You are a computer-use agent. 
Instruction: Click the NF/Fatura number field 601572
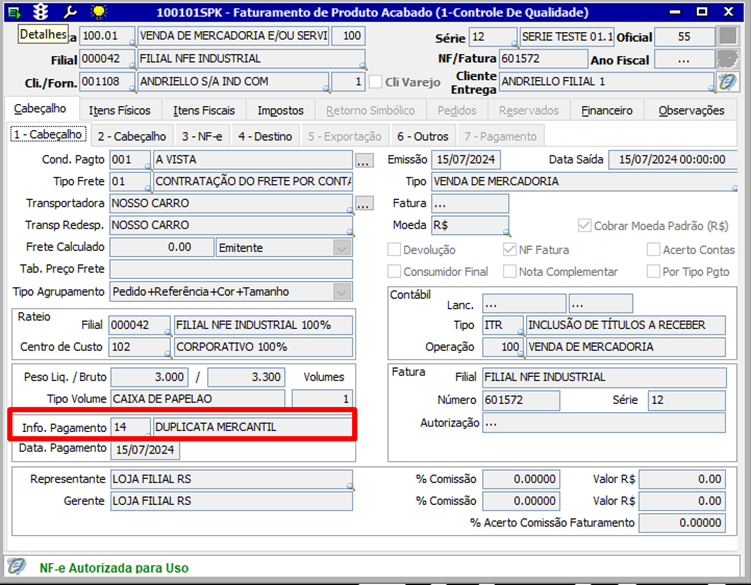pos(543,59)
